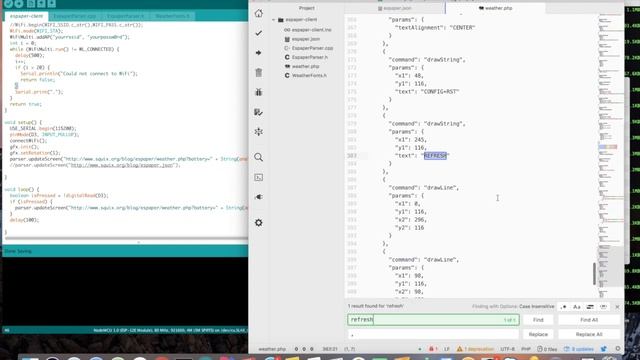The height and width of the screenshot is (360, 640).
Task: Select the espaper-client tab in Arduino IDE
Action: click(27, 16)
